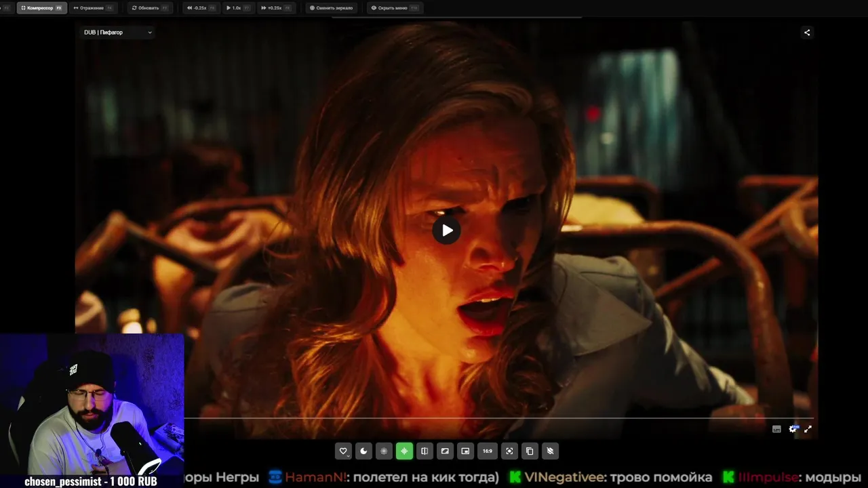Click the 16:9 aspect ratio button
Image resolution: width=868 pixels, height=488 pixels.
pos(488,451)
